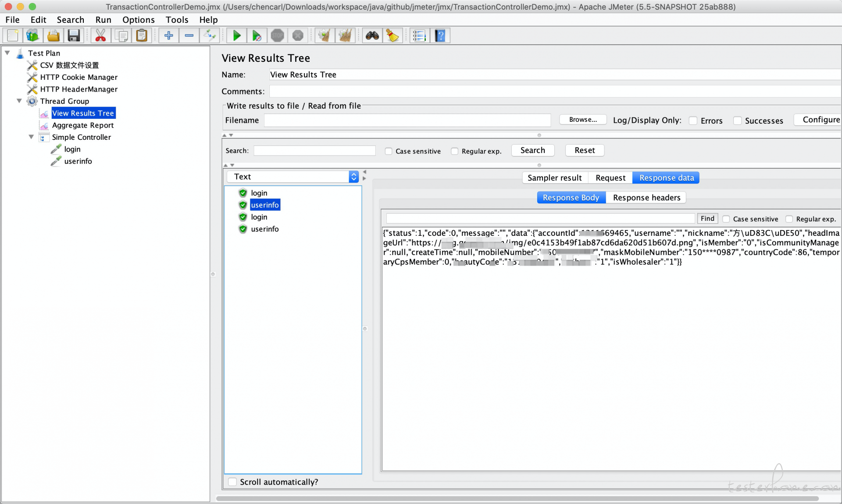Switch to Response headers tab
Image resolution: width=842 pixels, height=504 pixels.
point(646,198)
